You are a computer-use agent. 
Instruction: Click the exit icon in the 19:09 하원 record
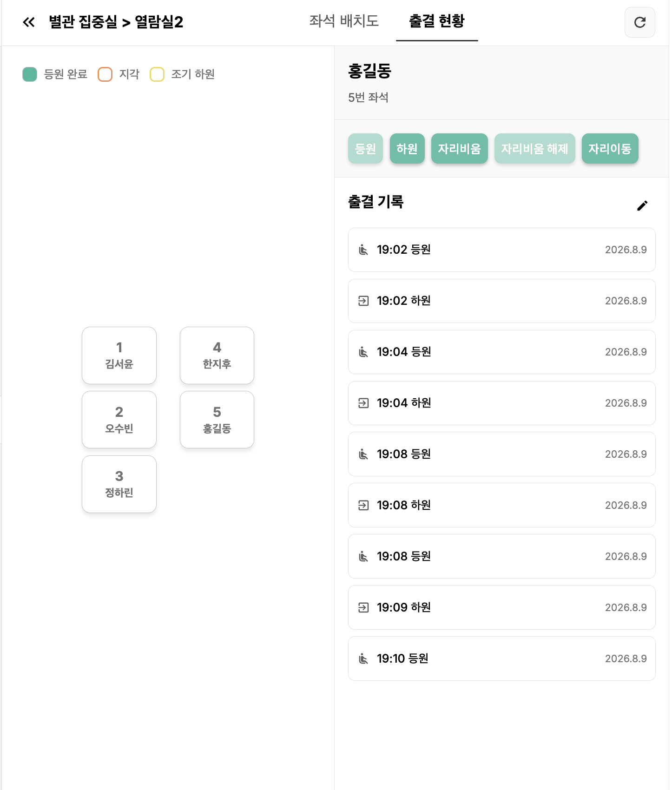tap(363, 608)
